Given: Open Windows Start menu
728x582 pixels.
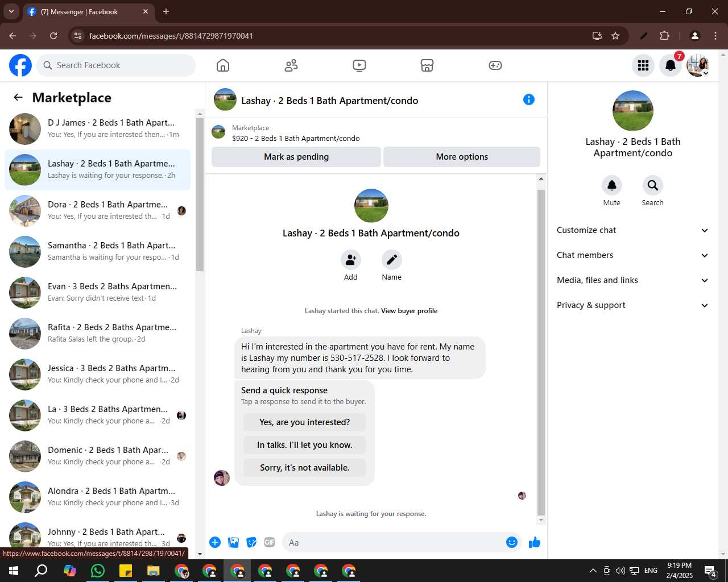Looking at the screenshot, I should coord(14,571).
